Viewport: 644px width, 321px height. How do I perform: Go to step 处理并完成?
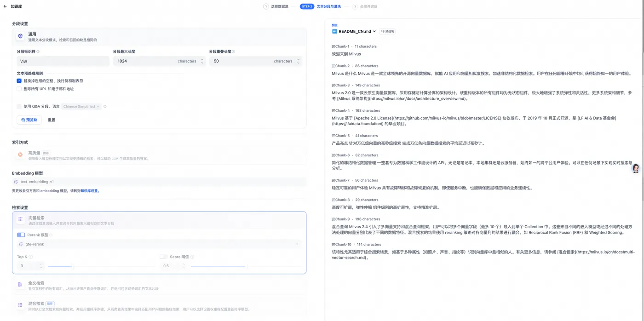coord(365,6)
